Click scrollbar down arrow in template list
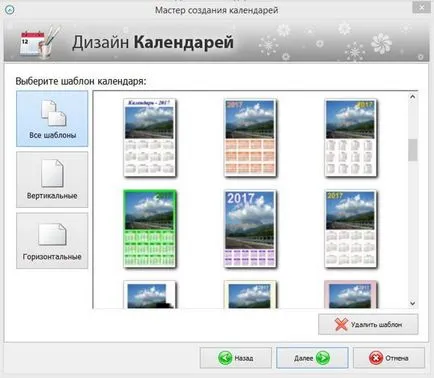434x378 pixels. click(413, 303)
